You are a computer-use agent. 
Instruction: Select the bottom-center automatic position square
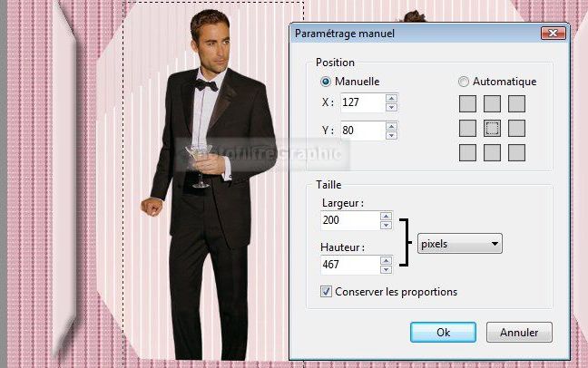[492, 153]
